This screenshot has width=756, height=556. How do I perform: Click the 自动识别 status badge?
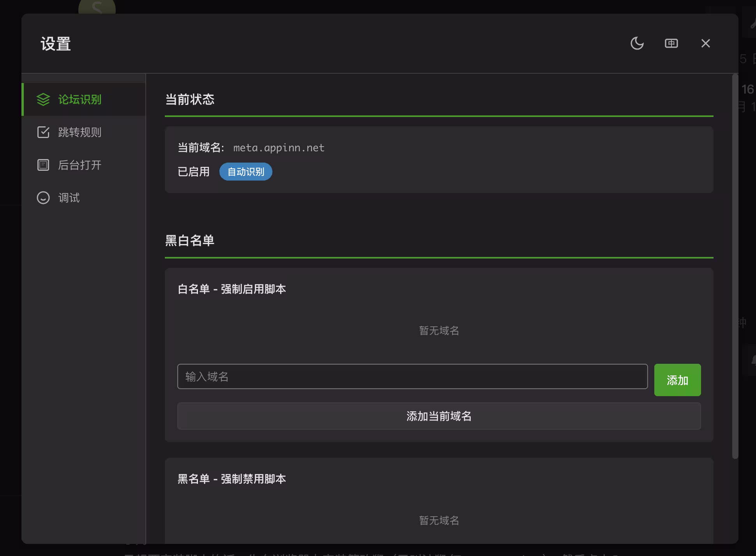[246, 172]
